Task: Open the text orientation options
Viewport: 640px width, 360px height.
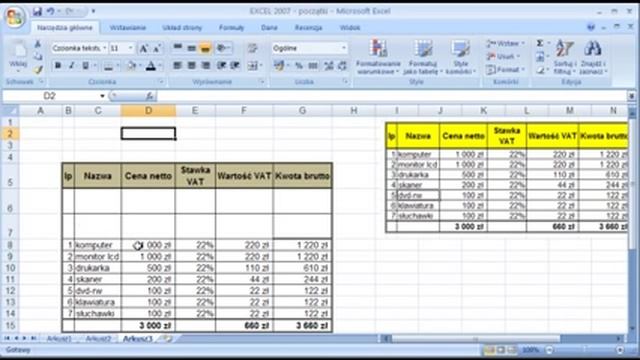Action: pos(222,48)
